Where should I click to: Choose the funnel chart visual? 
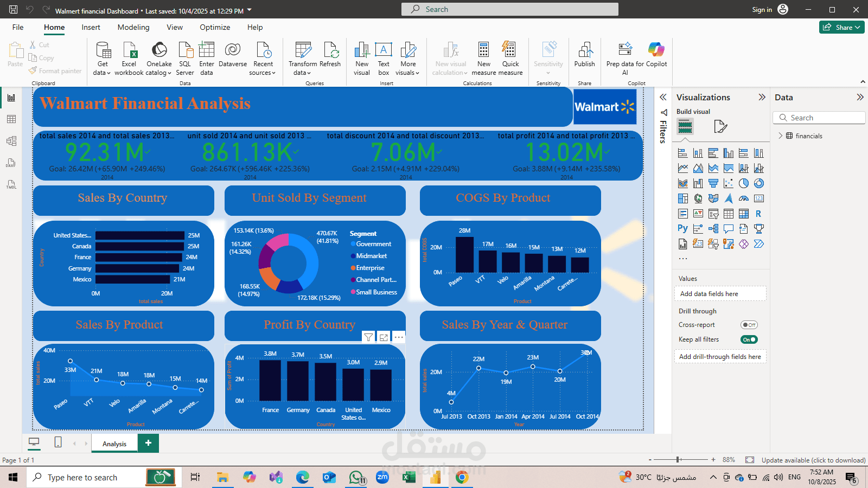click(713, 183)
